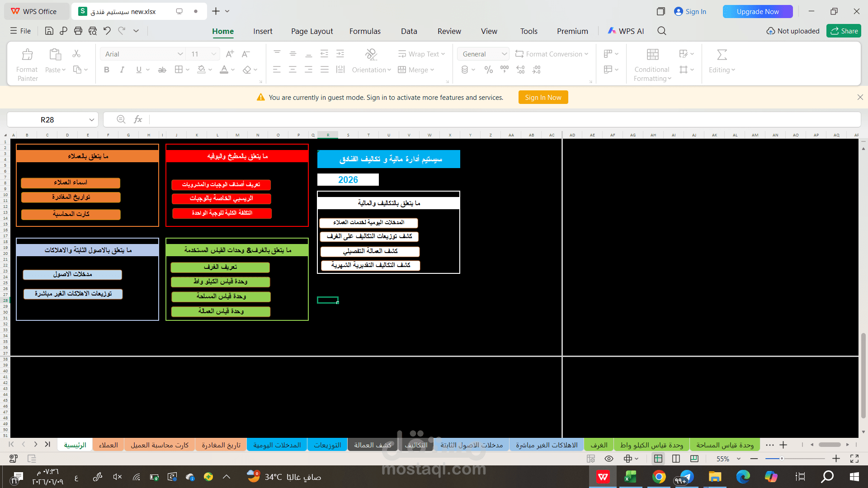Click the Format Painter tool
The width and height of the screenshot is (868, 488).
pos(27,65)
